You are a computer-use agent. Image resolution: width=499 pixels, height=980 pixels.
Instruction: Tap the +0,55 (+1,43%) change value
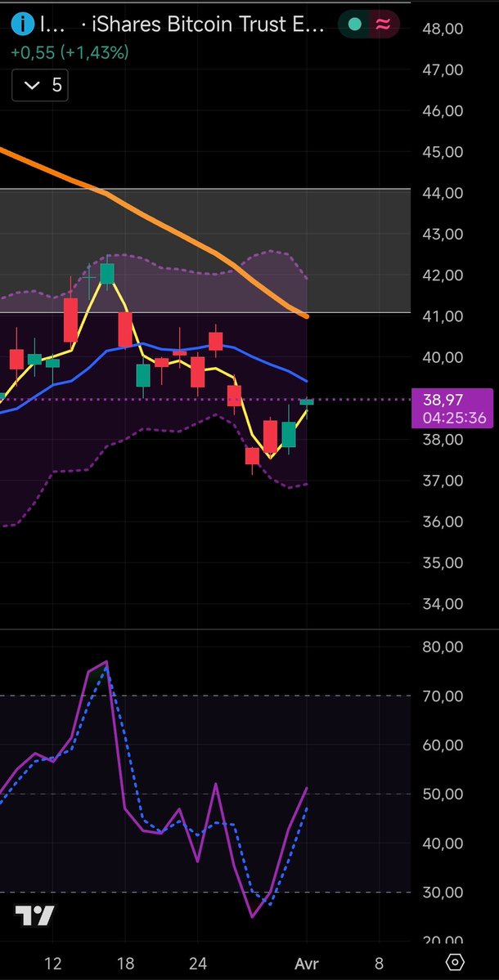coord(70,52)
